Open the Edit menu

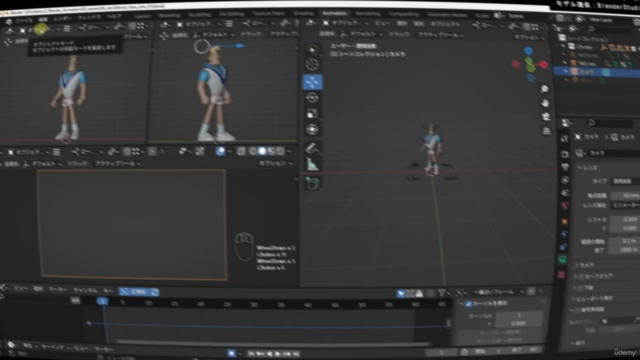click(x=43, y=20)
